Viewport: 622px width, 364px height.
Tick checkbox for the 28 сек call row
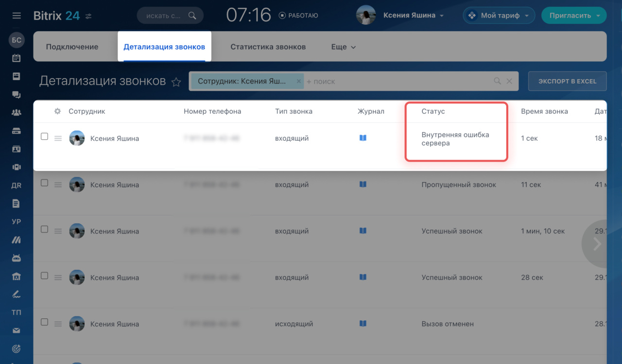[44, 276]
